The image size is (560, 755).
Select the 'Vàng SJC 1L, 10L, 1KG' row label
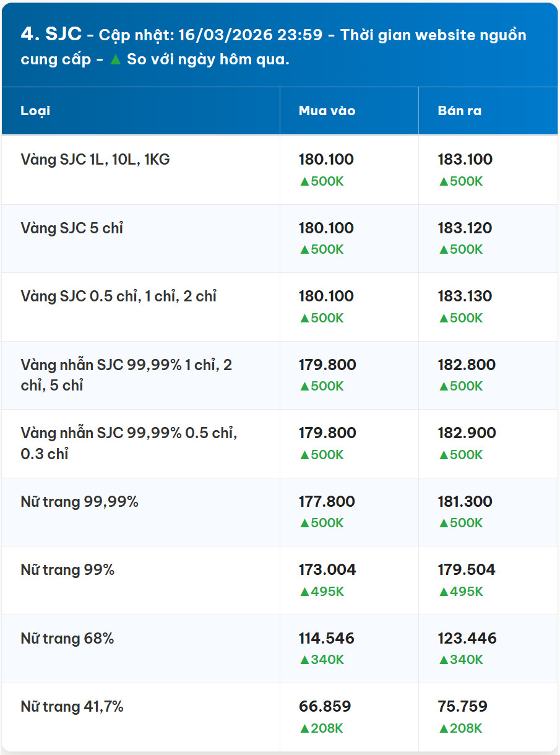[95, 160]
